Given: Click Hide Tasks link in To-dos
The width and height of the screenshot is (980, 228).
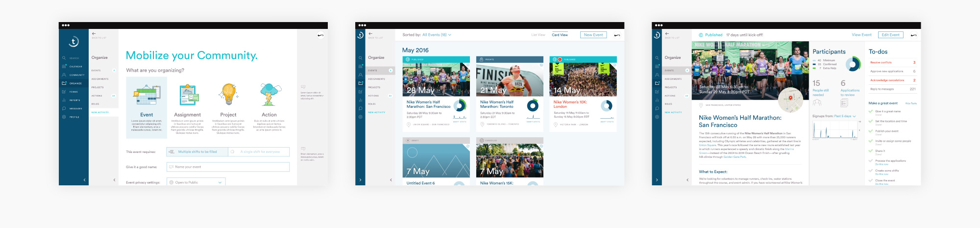Looking at the screenshot, I should tap(911, 103).
